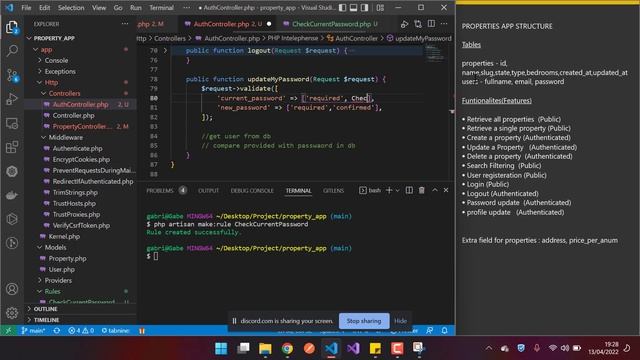Switch to the CheckCurrentPassword.php tab

pos(331,24)
